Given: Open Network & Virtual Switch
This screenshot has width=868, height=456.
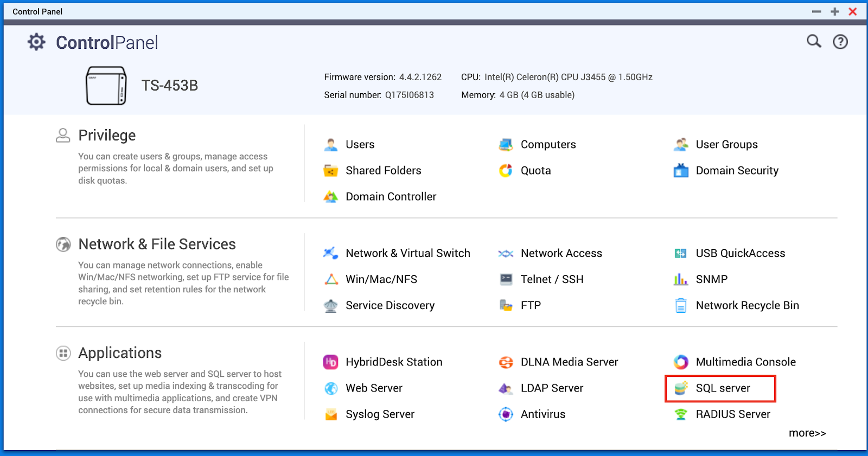Looking at the screenshot, I should click(407, 253).
